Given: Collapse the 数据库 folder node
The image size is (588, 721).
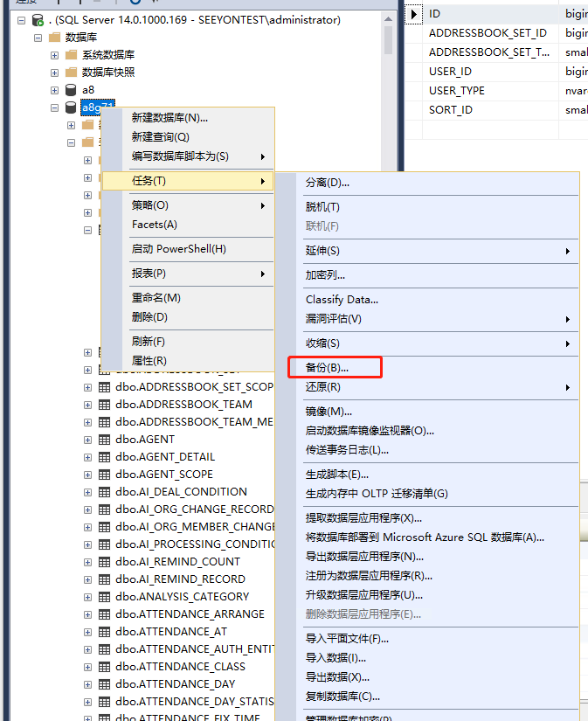Looking at the screenshot, I should point(38,38).
